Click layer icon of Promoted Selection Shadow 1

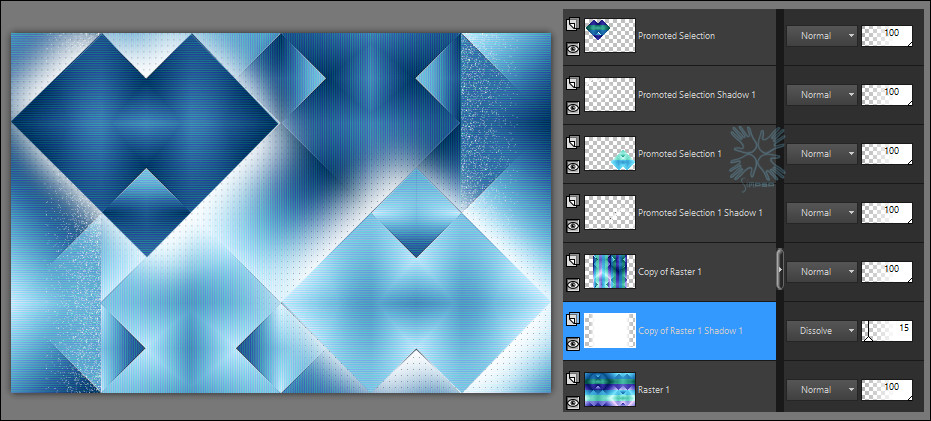click(573, 83)
